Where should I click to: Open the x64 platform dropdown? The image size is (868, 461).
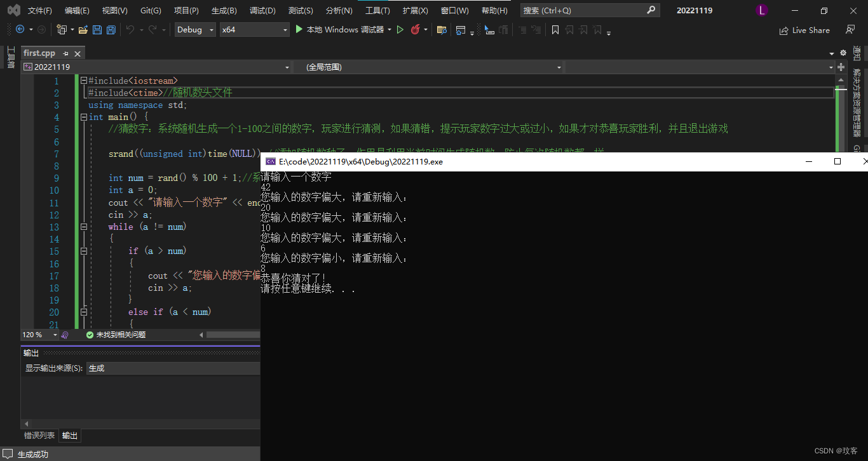point(254,30)
